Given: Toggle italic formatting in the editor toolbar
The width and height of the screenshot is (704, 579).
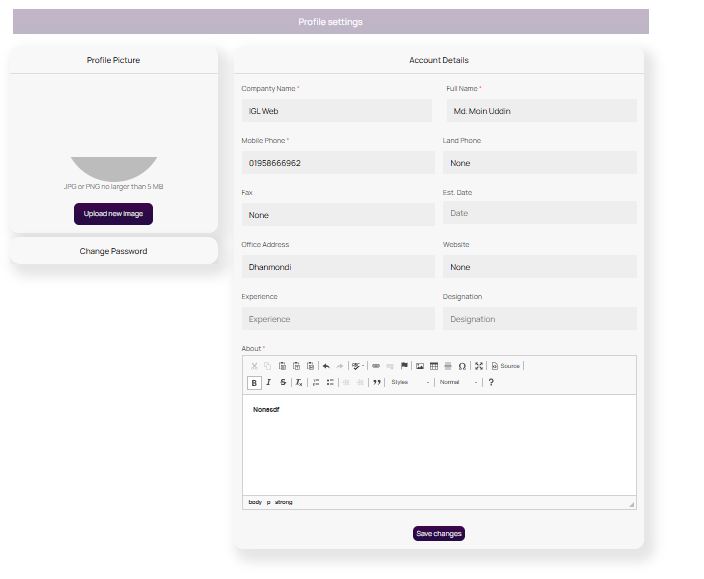Looking at the screenshot, I should tap(268, 382).
